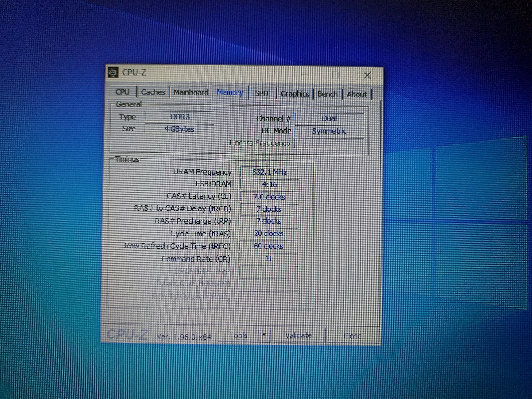Minimize the CPU-Z window
Image resolution: width=532 pixels, height=399 pixels.
[304, 75]
